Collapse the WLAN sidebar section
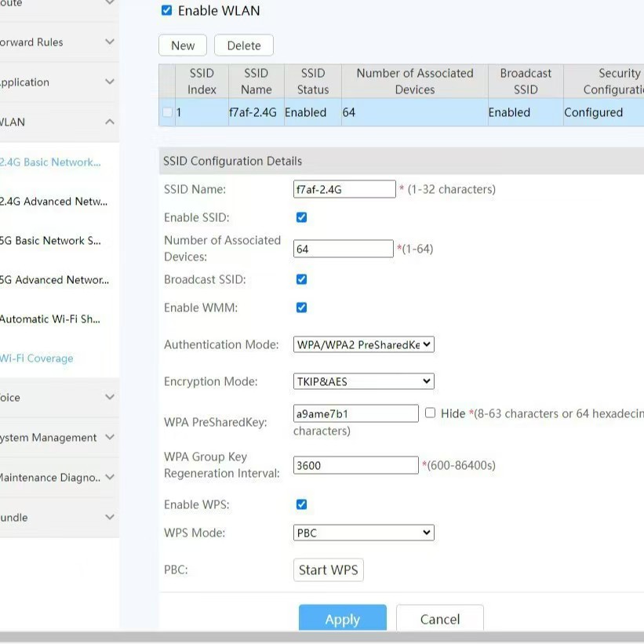 (109, 122)
